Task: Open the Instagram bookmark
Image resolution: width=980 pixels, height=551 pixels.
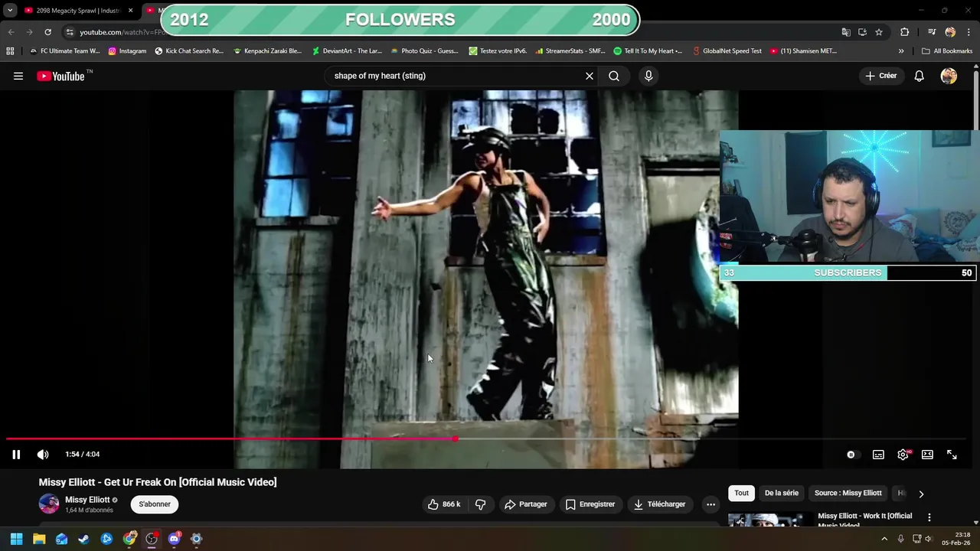Action: tap(127, 51)
